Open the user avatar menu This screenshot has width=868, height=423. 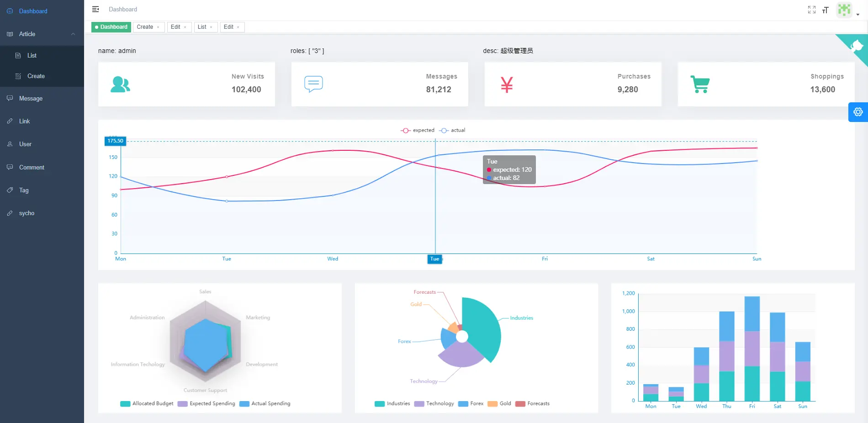844,10
